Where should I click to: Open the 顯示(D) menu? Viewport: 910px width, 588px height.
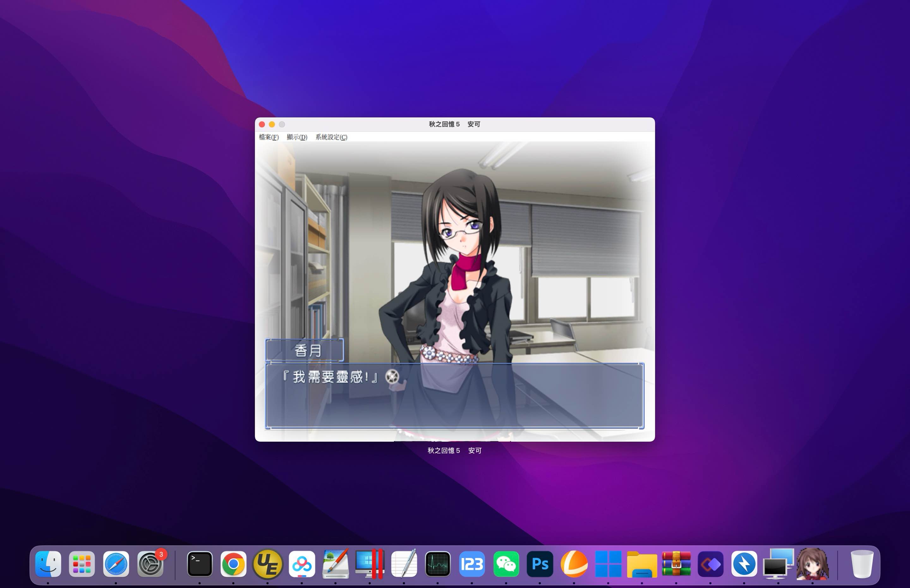[297, 137]
